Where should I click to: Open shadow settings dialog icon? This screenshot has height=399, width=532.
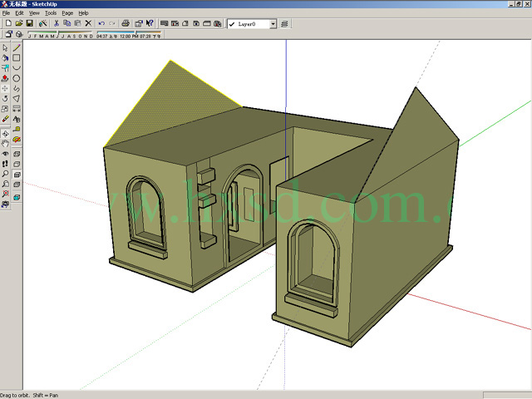tap(8, 34)
